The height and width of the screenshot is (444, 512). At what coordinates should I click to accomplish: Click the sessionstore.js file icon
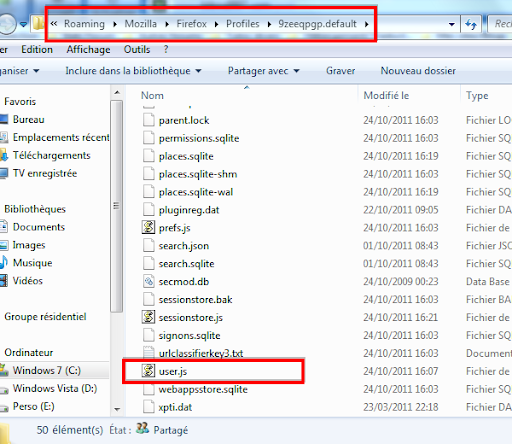pyautogui.click(x=148, y=317)
